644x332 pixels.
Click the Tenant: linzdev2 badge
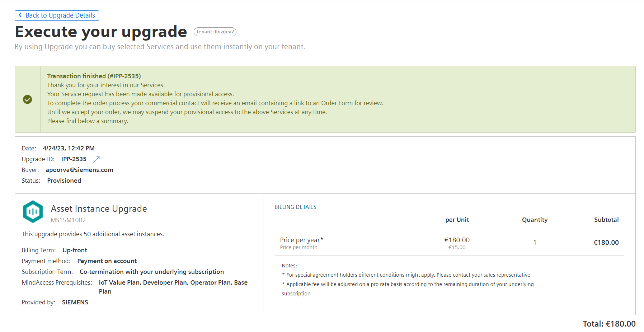[x=215, y=32]
